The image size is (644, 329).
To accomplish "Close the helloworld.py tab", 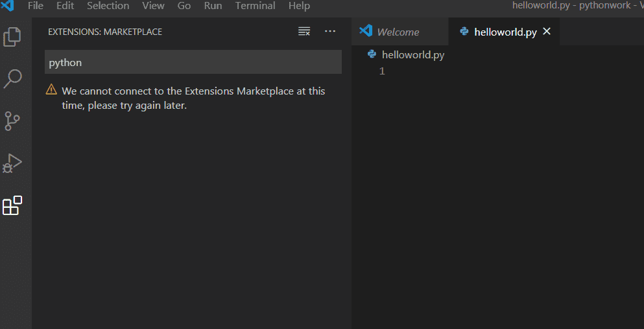I will pos(547,32).
